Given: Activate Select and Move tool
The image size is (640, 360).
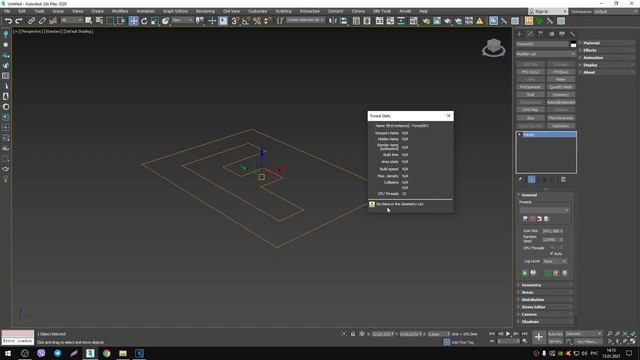Looking at the screenshot, I should click(x=133, y=21).
